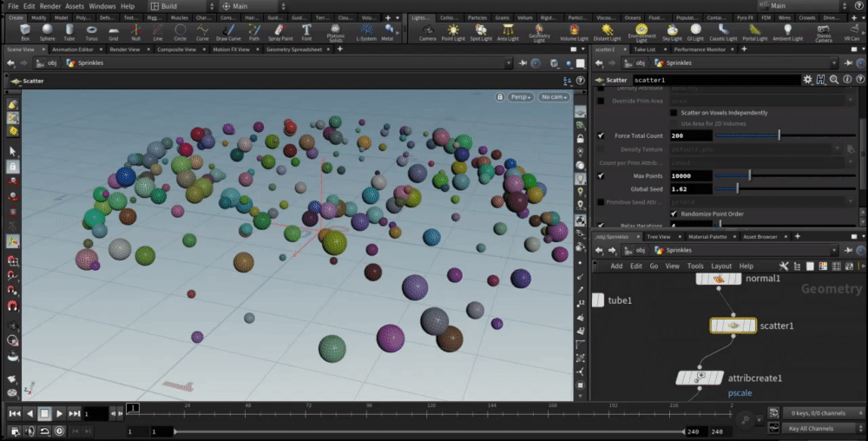Open Density Texture field dropdown
868x441 pixels.
(837, 149)
